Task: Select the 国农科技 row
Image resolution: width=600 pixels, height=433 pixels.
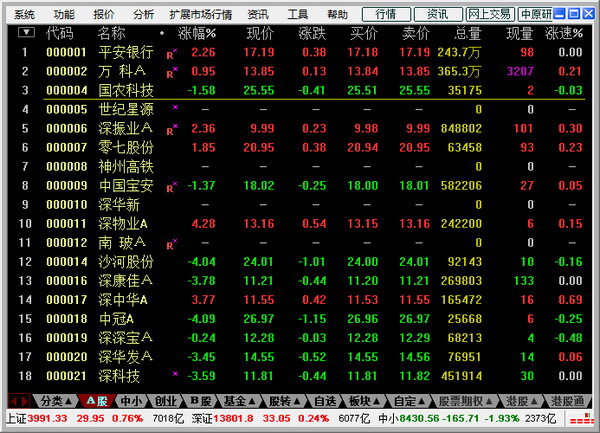Action: coord(299,90)
